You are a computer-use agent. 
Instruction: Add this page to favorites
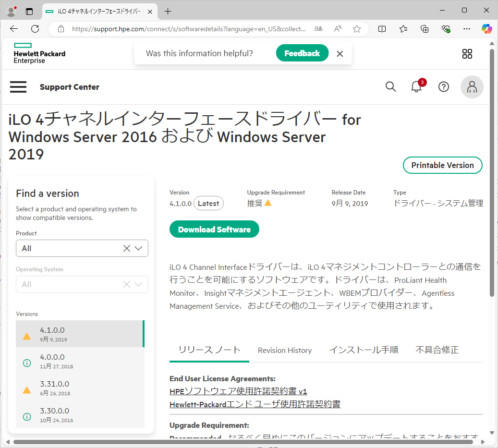357,29
